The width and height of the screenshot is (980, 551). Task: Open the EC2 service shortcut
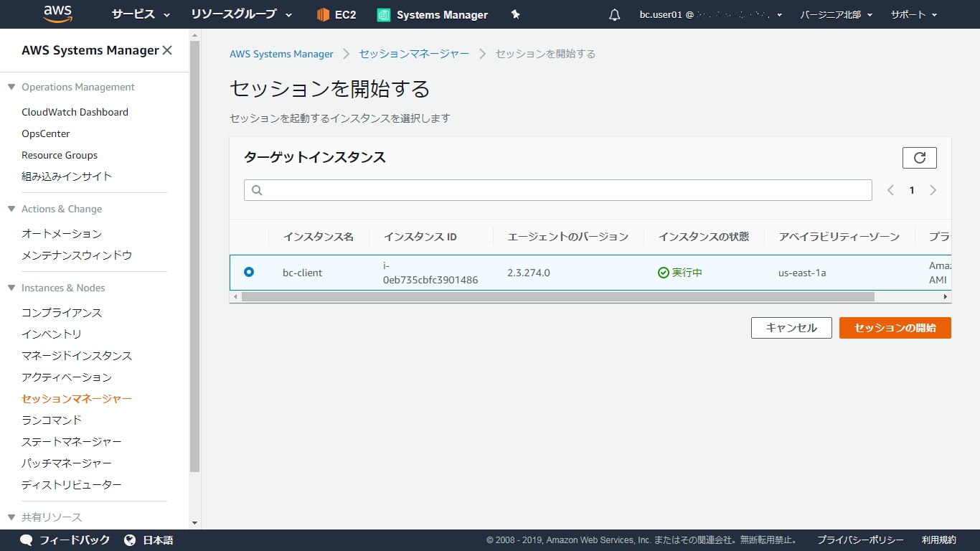pyautogui.click(x=336, y=14)
